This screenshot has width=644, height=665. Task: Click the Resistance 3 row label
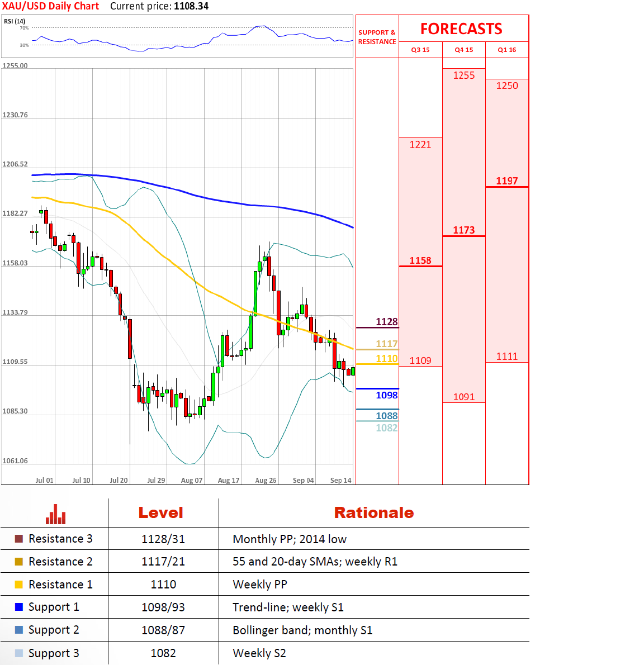61,539
